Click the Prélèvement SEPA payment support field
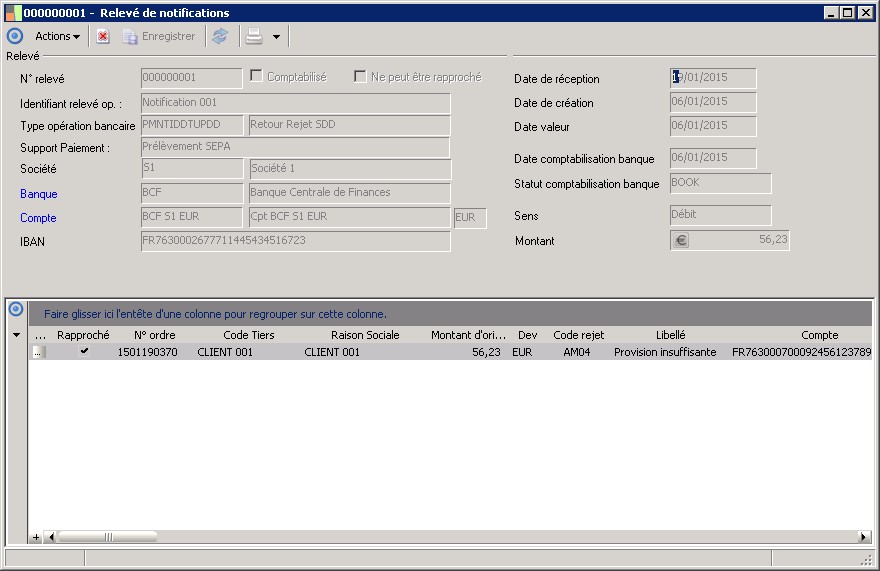880x571 pixels. pyautogui.click(x=295, y=147)
